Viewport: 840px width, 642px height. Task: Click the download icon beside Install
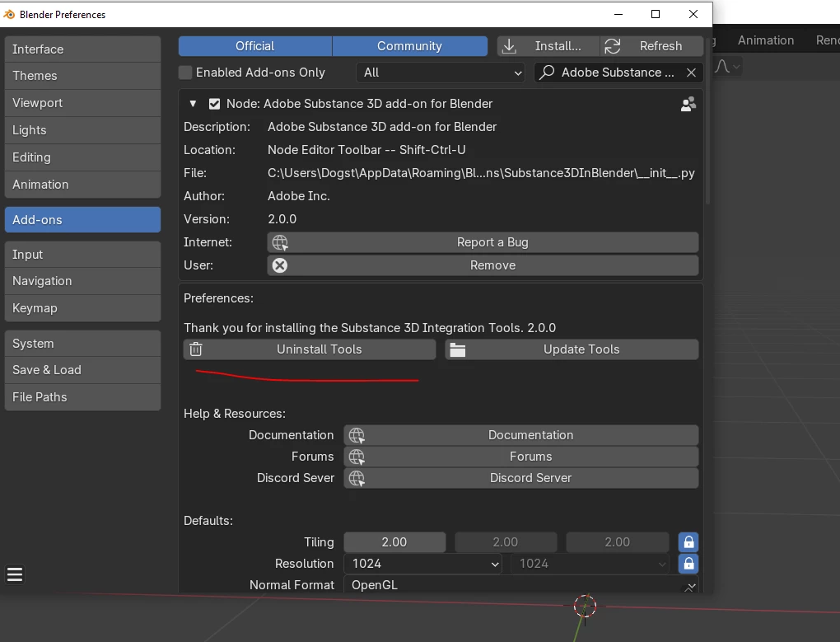[x=510, y=46]
